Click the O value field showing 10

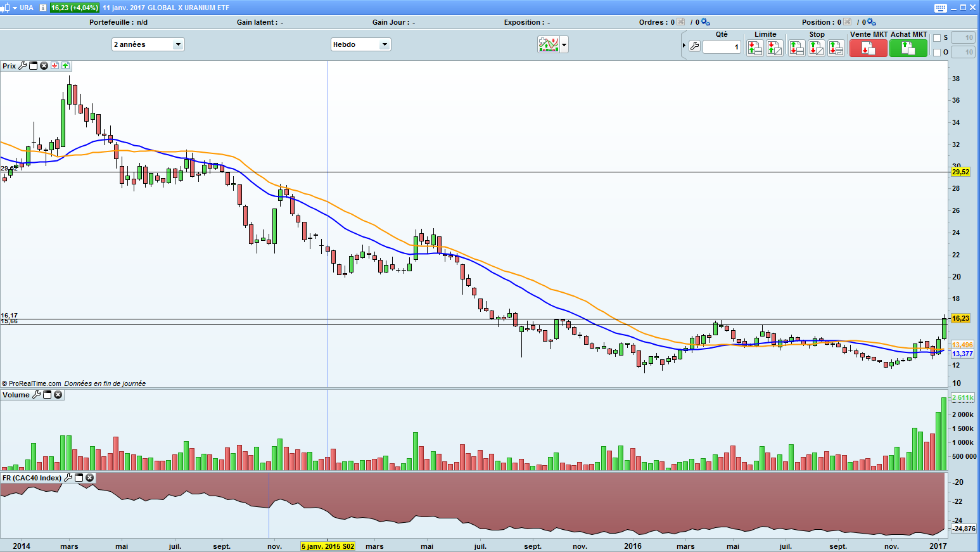click(963, 53)
